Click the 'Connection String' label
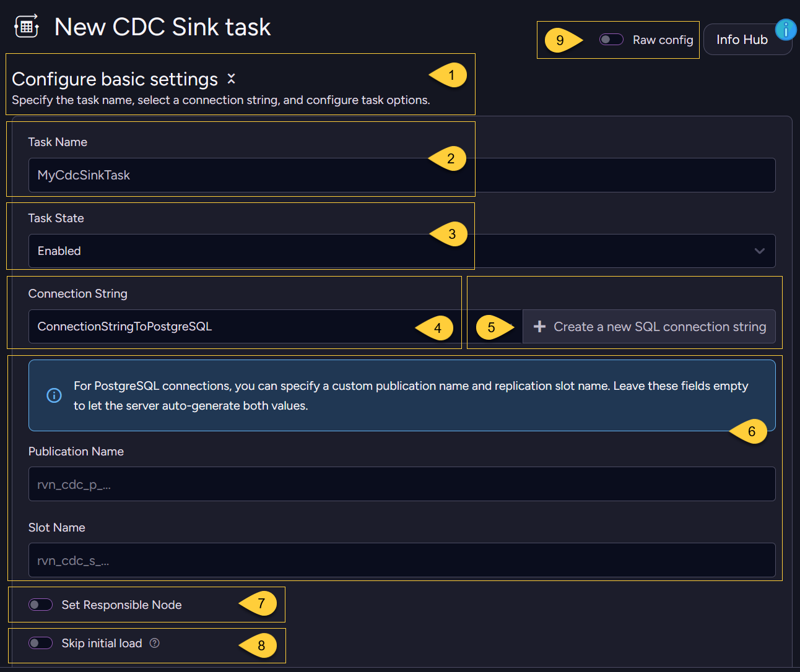 (x=77, y=293)
